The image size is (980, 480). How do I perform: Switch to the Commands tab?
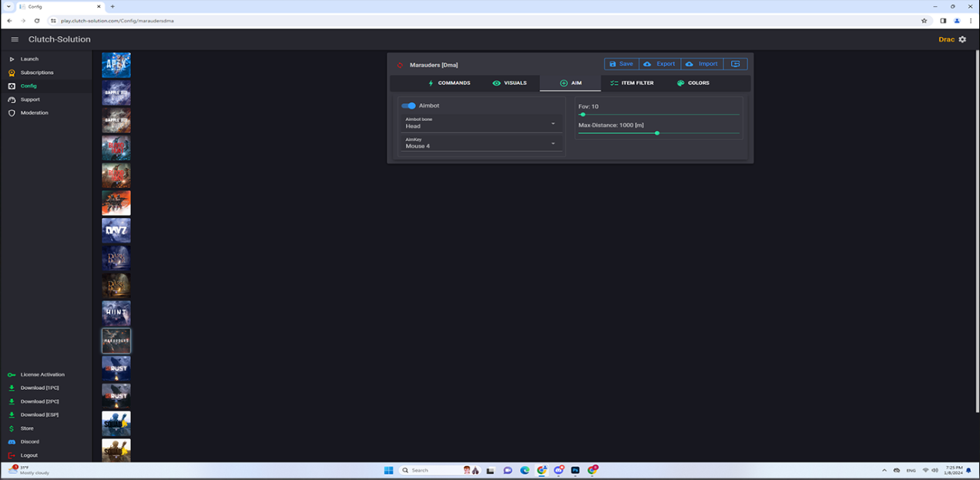[x=448, y=83]
